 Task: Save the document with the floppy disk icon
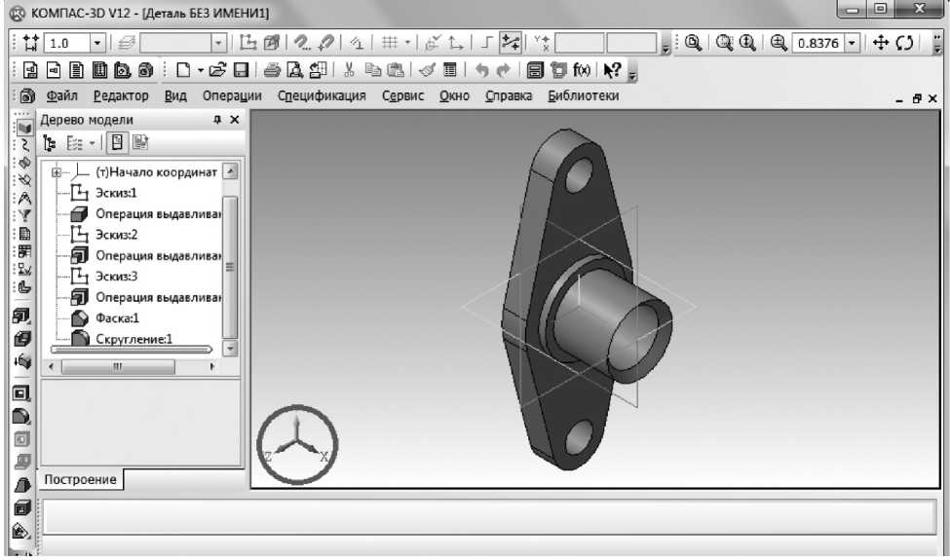coord(241,70)
